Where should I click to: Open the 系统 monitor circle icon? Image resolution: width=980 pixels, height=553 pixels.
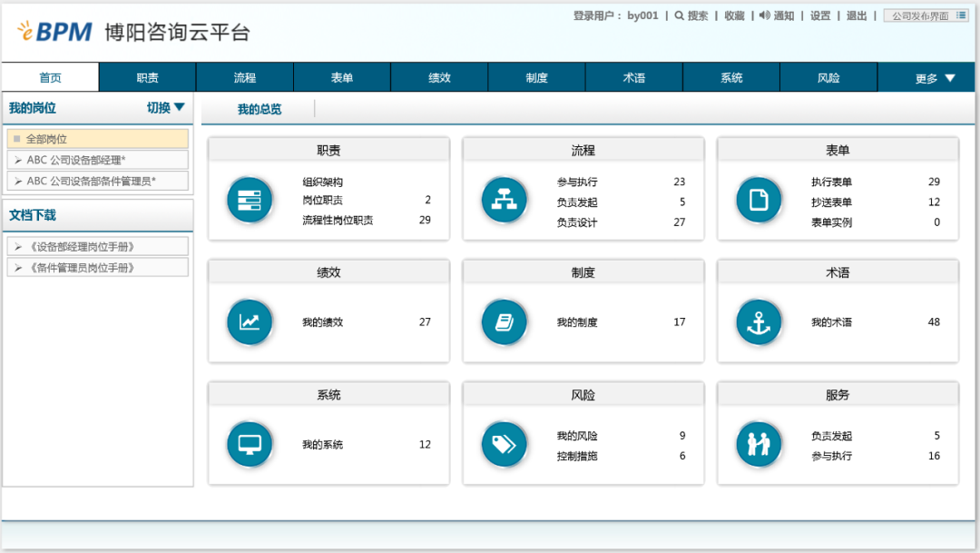point(250,445)
